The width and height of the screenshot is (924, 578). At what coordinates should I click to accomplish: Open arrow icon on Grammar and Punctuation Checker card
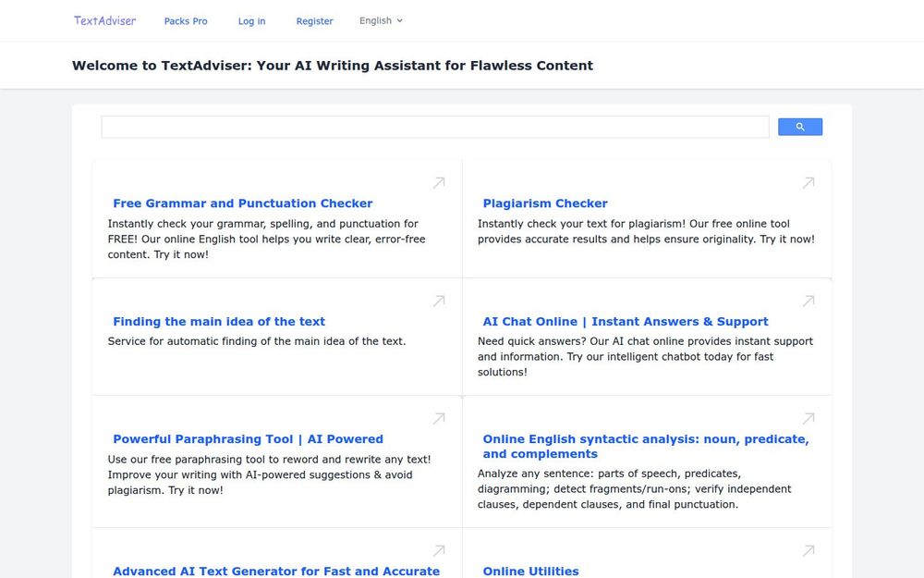(x=438, y=183)
